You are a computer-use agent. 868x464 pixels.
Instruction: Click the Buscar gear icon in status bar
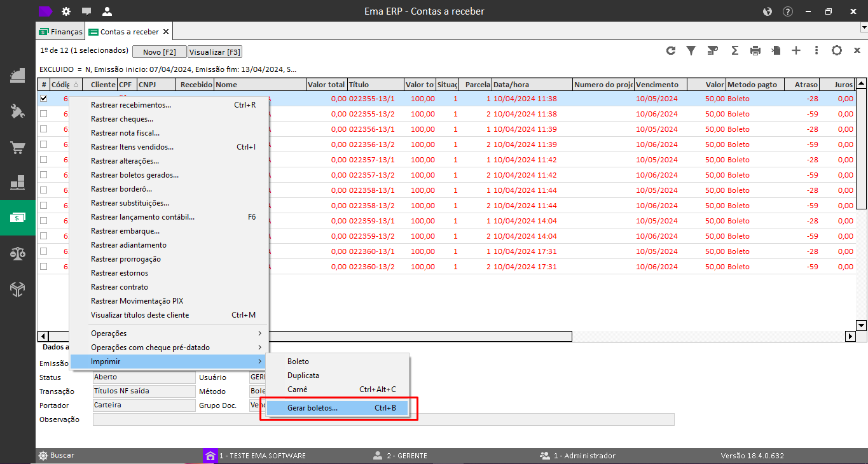click(x=43, y=456)
